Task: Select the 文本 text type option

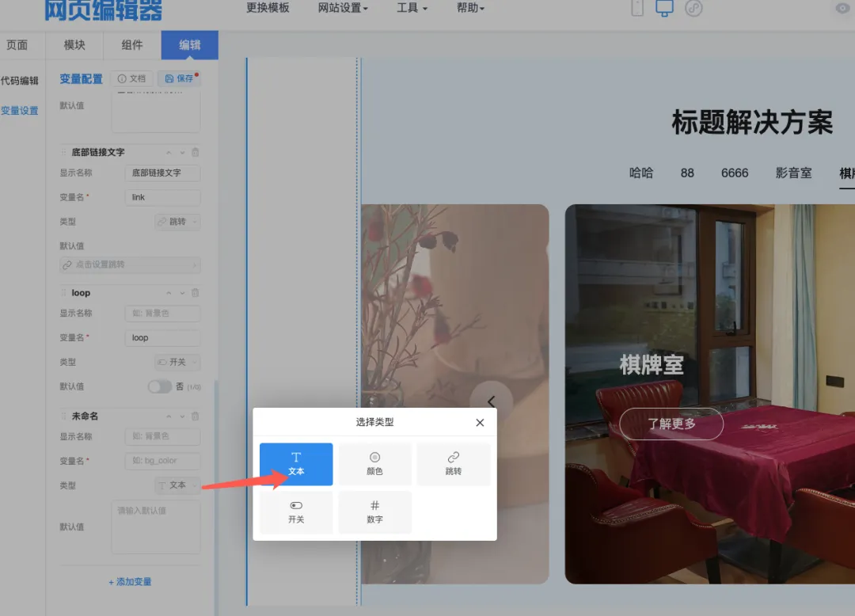Action: click(296, 464)
